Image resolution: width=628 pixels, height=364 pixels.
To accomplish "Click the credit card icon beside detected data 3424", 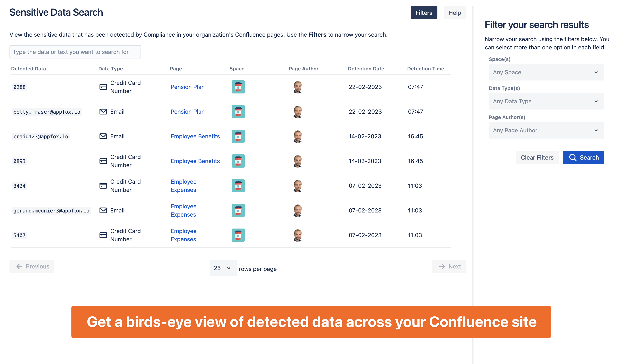I will [103, 185].
